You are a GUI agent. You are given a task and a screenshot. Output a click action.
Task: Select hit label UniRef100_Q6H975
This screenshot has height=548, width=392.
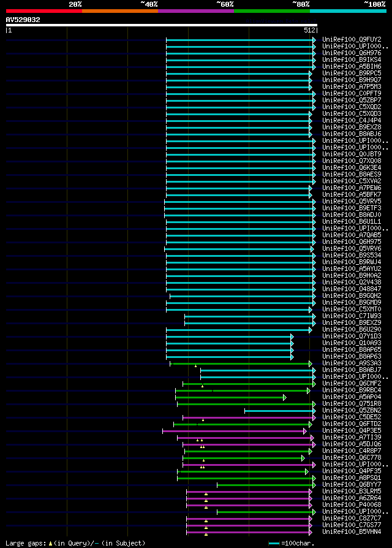coord(352,242)
